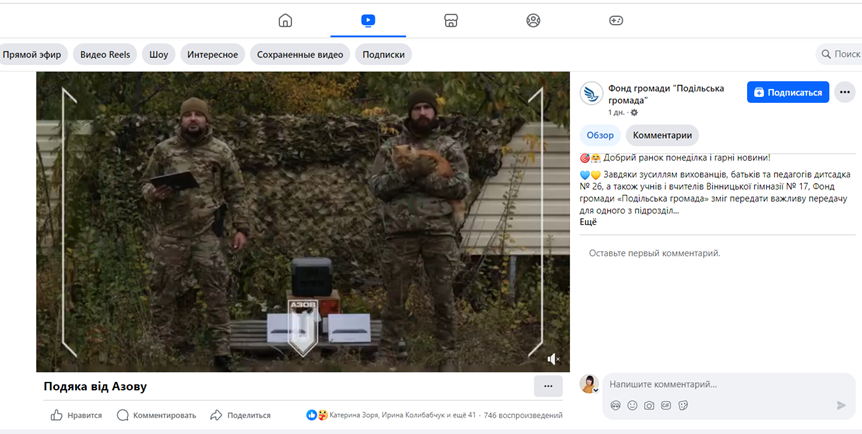
Task: Unmute the video with the speaker icon
Action: 553,358
